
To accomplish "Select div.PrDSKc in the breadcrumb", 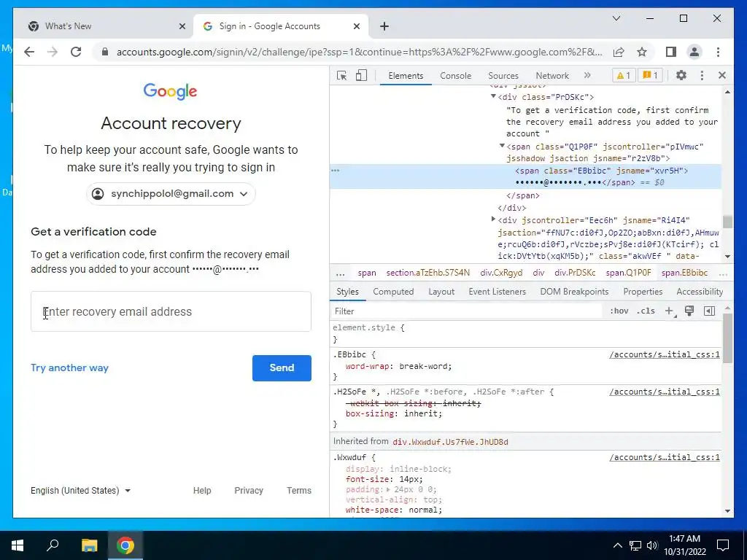I will (575, 273).
